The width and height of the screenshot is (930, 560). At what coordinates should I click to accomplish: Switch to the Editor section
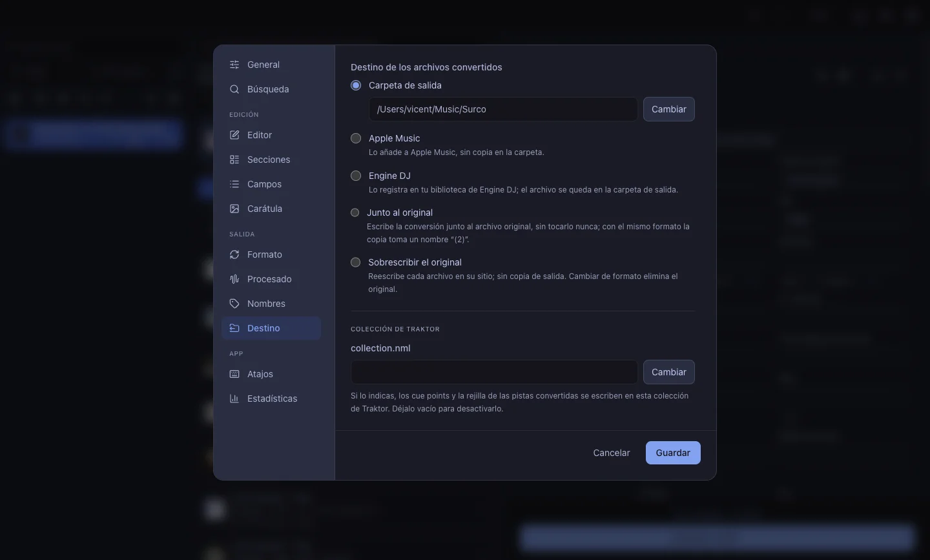271,135
